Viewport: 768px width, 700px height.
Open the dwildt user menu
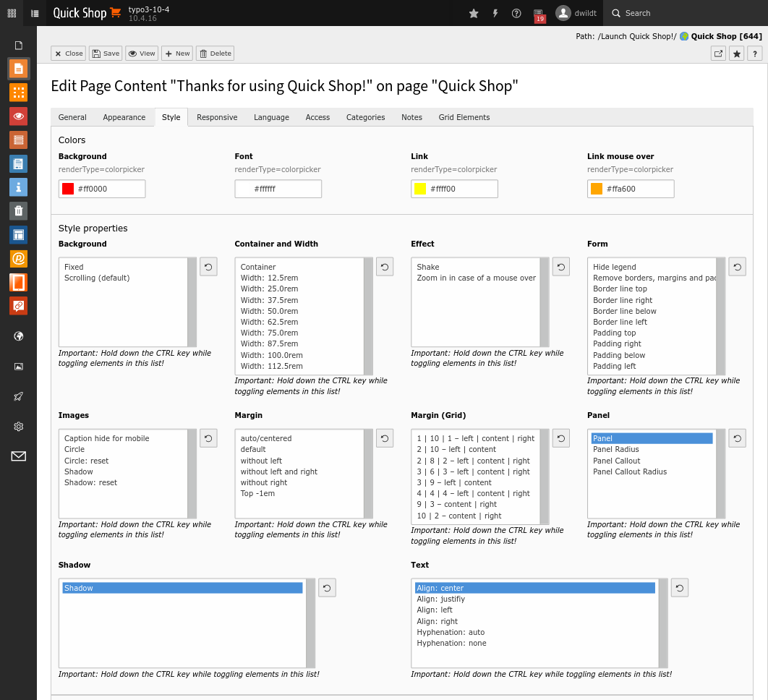click(x=576, y=13)
